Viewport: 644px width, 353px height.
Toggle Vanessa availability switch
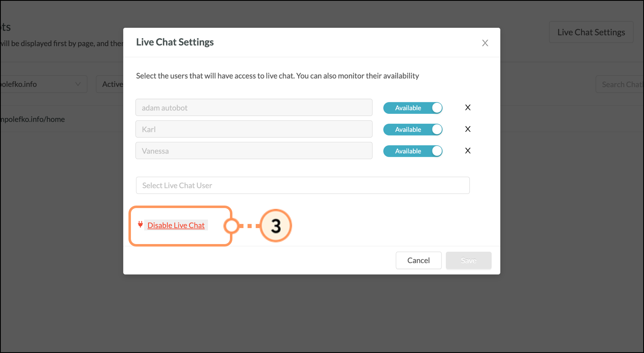(413, 152)
